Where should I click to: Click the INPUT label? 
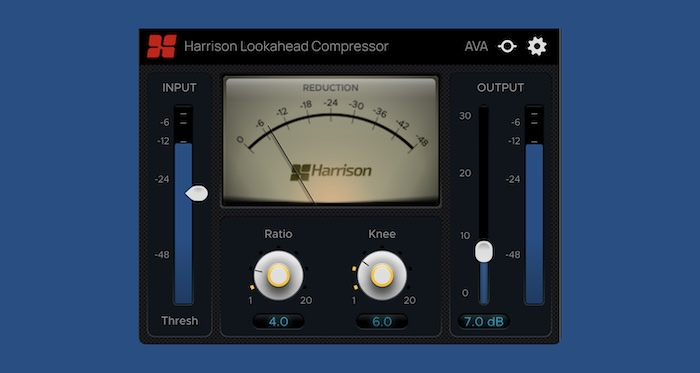[x=179, y=88]
